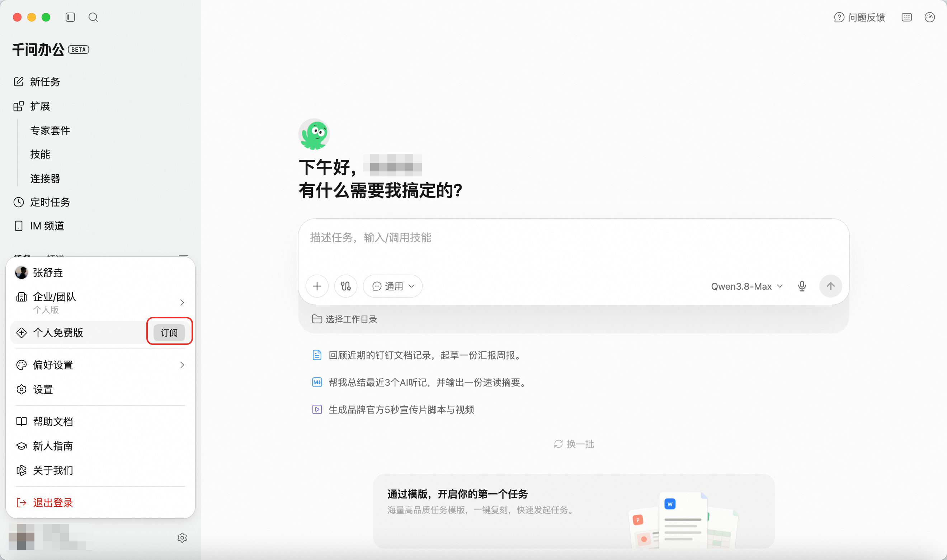947x560 pixels.
Task: Click the 新任务 edit pencil icon
Action: tap(19, 82)
